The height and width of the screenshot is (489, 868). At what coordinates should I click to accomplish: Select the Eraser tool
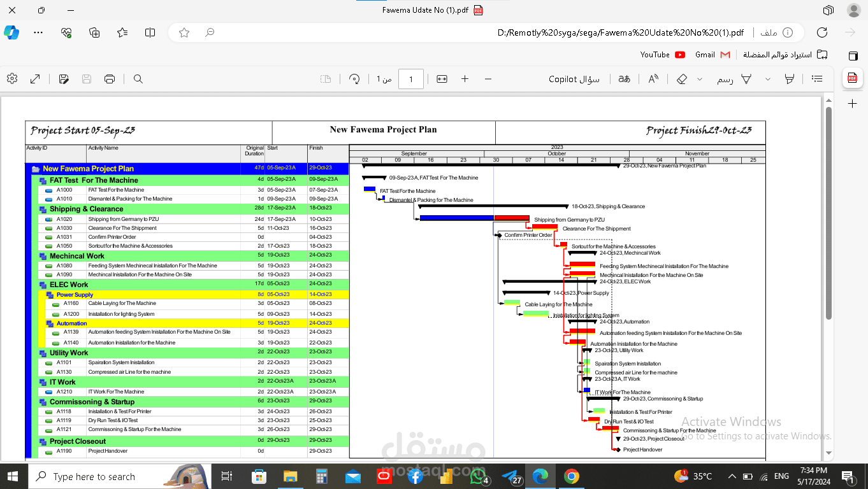pos(682,79)
